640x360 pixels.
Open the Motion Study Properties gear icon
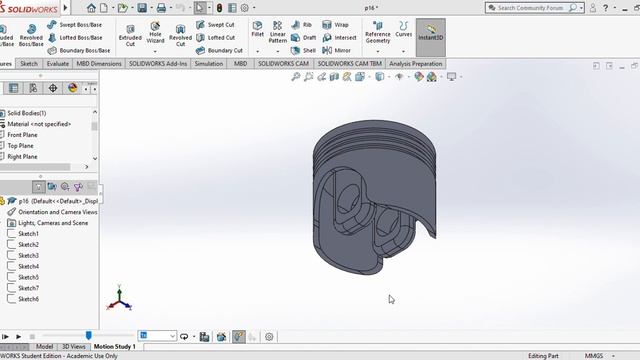269,337
